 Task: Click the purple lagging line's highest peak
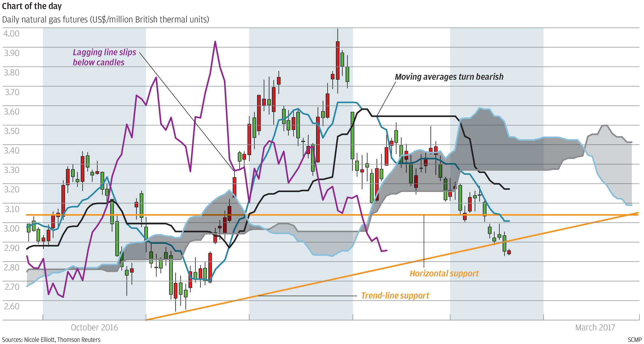pos(215,42)
